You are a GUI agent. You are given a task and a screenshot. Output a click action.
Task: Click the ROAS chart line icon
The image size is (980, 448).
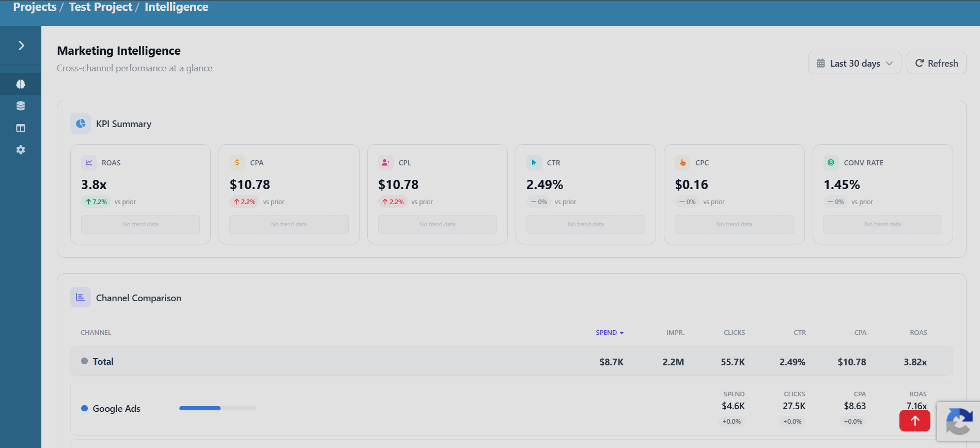[89, 162]
